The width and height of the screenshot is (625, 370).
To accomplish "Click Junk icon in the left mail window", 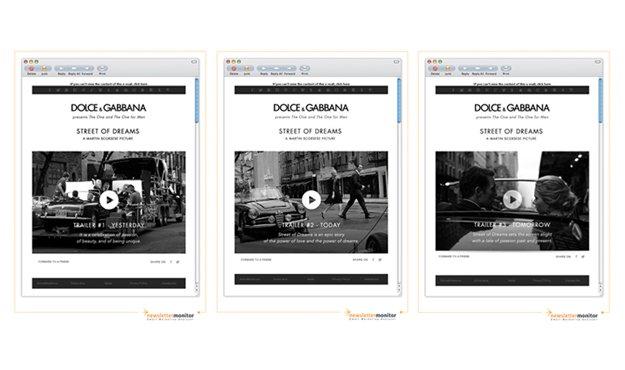I will coord(44,69).
